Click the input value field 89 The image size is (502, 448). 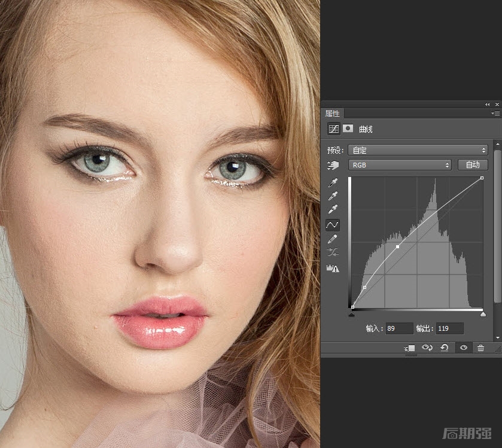click(399, 328)
